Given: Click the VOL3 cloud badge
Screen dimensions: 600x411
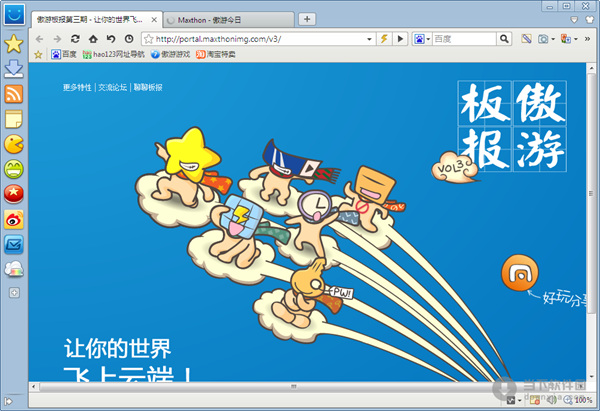Looking at the screenshot, I should (x=454, y=168).
